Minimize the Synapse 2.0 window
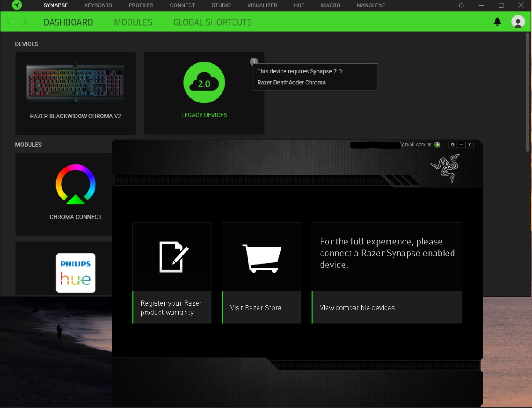Screen dimensions: 532x408 point(461,145)
